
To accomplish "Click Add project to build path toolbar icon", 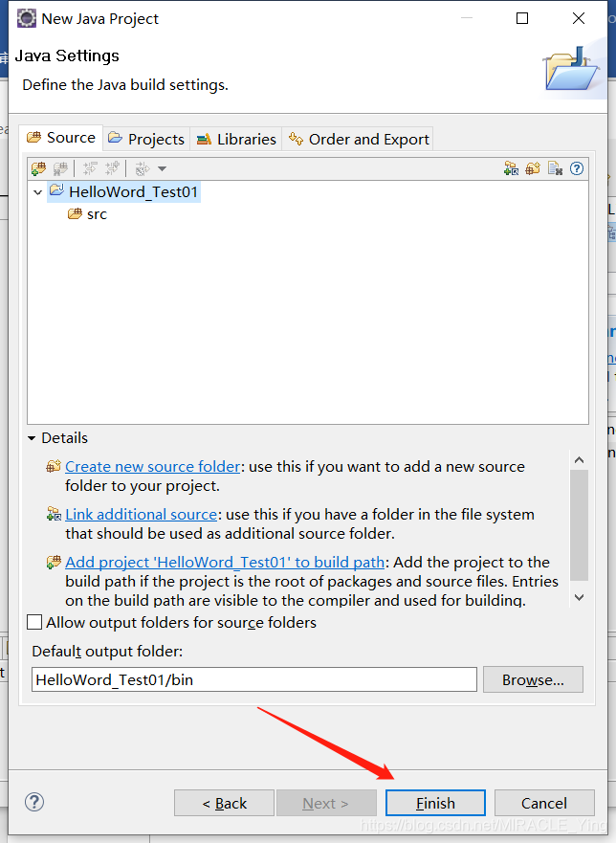I will coord(38,168).
